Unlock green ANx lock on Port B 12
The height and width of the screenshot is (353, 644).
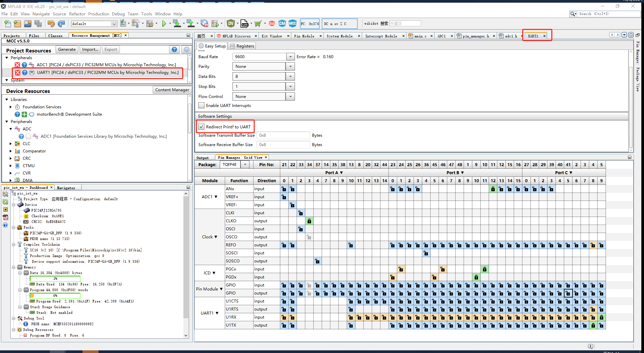[493, 189]
